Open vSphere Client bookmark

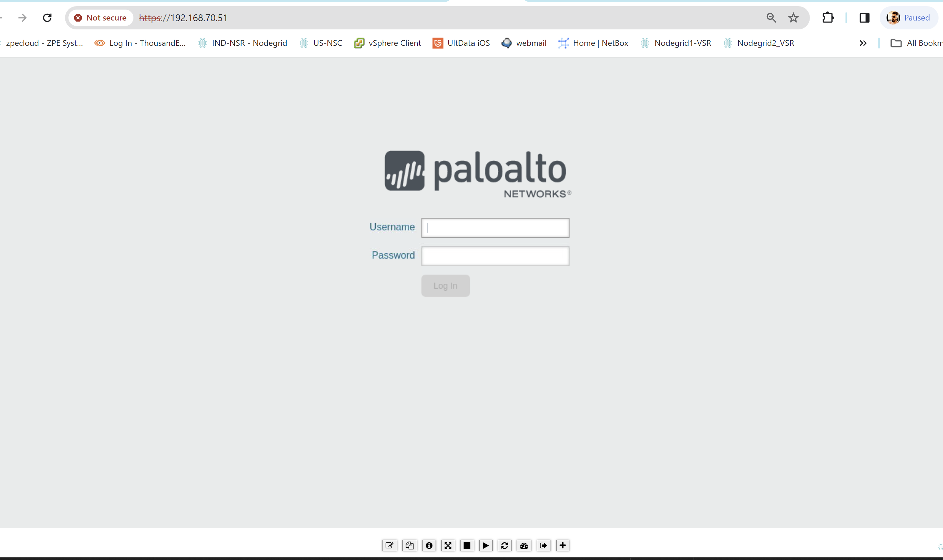[387, 43]
